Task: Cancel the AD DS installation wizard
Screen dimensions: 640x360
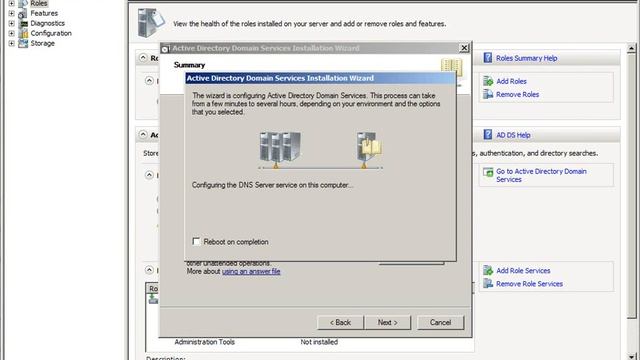Action: click(440, 322)
